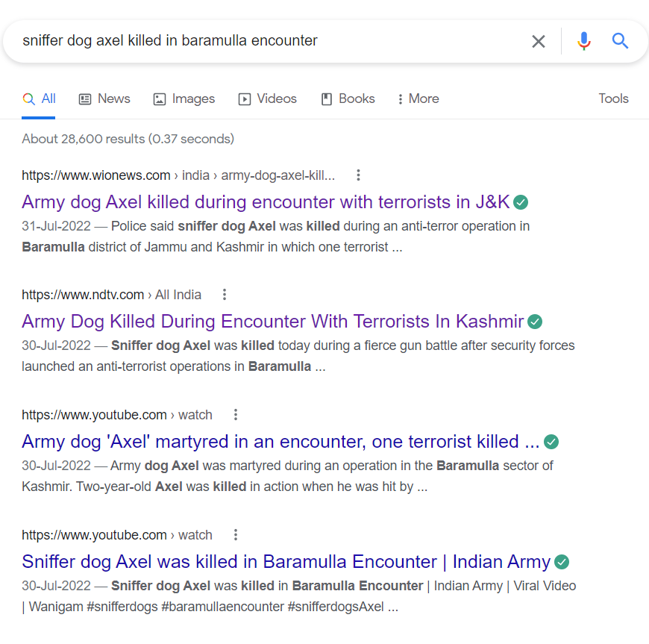Click the Videos tab play icon

click(x=243, y=98)
